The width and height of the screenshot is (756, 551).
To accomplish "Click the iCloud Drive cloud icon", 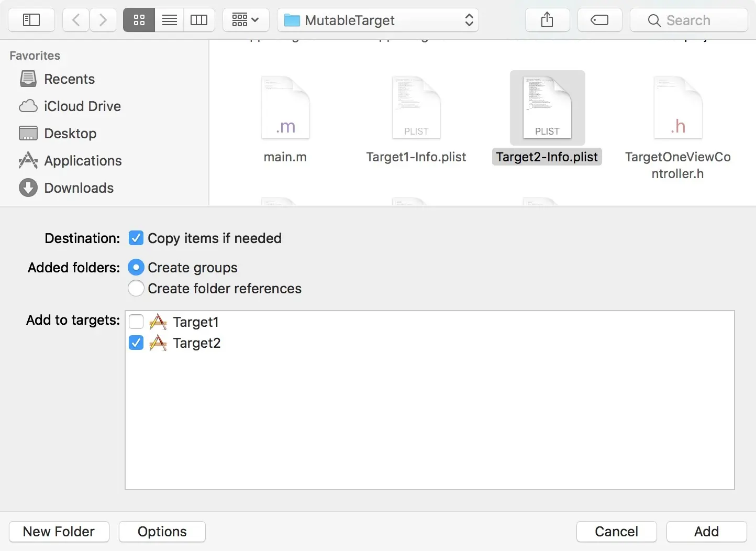I will coord(28,106).
